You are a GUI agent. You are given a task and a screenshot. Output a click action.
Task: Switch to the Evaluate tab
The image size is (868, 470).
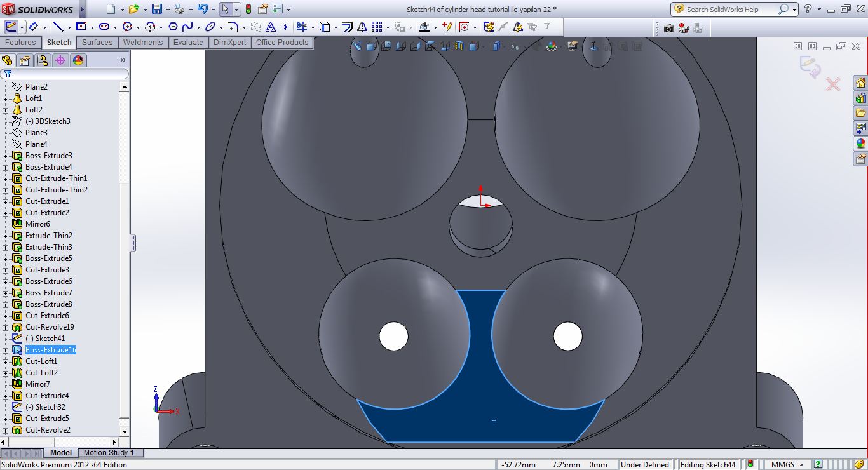pyautogui.click(x=188, y=43)
